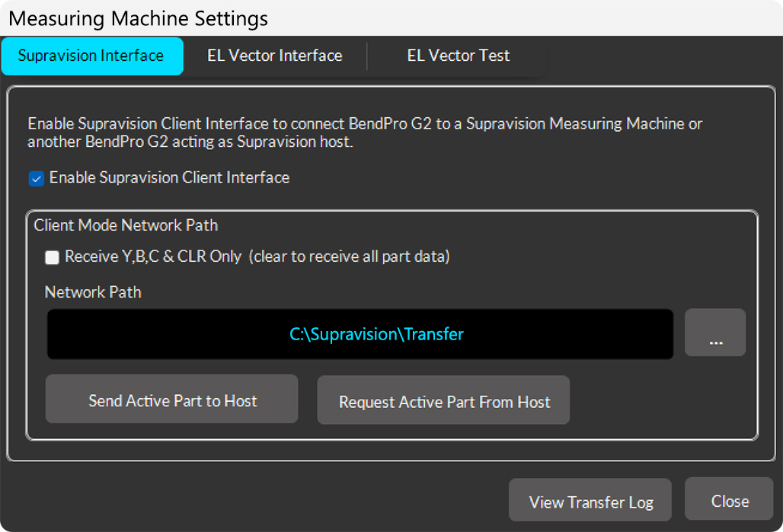Send Active Part to Host
This screenshot has height=532, width=783.
(172, 400)
